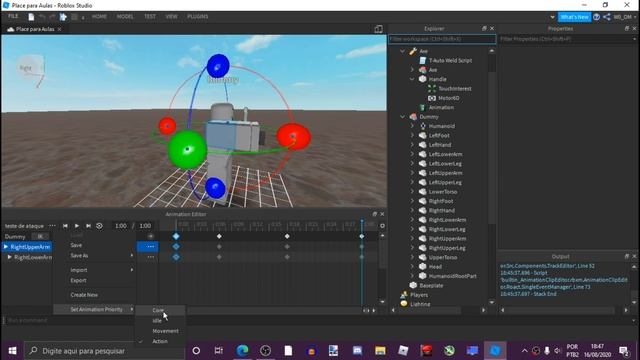The width and height of the screenshot is (640, 360).
Task: Play the animation
Action: [x=76, y=226]
